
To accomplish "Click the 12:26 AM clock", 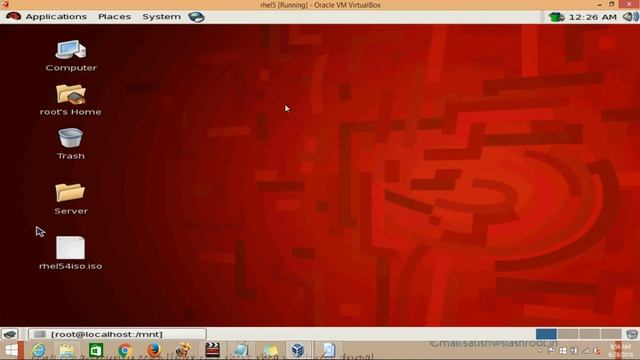I will pyautogui.click(x=592, y=17).
